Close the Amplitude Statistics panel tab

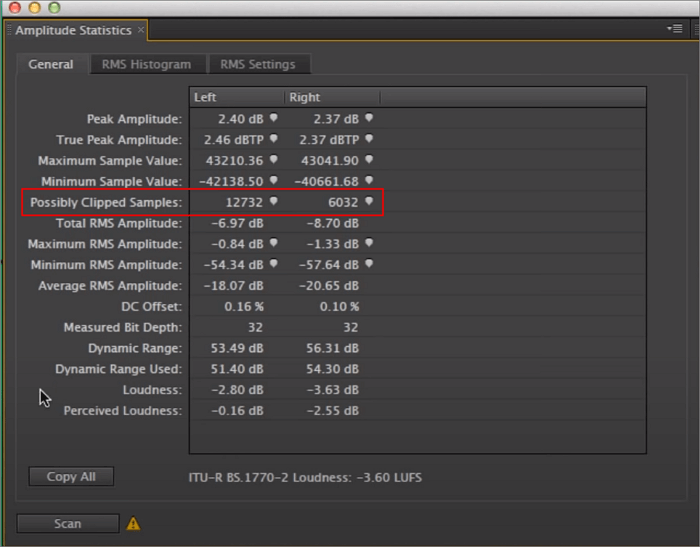click(141, 30)
